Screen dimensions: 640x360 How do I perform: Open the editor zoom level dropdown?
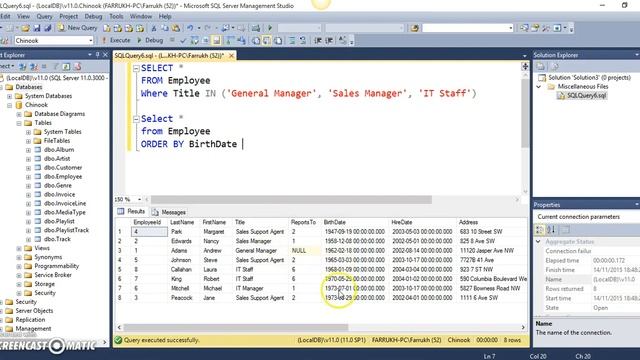click(139, 199)
